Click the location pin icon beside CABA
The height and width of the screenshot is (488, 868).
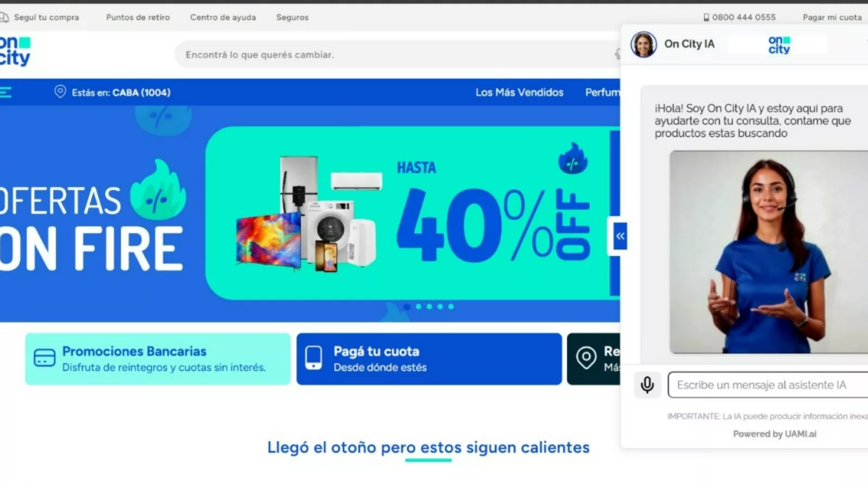(60, 92)
